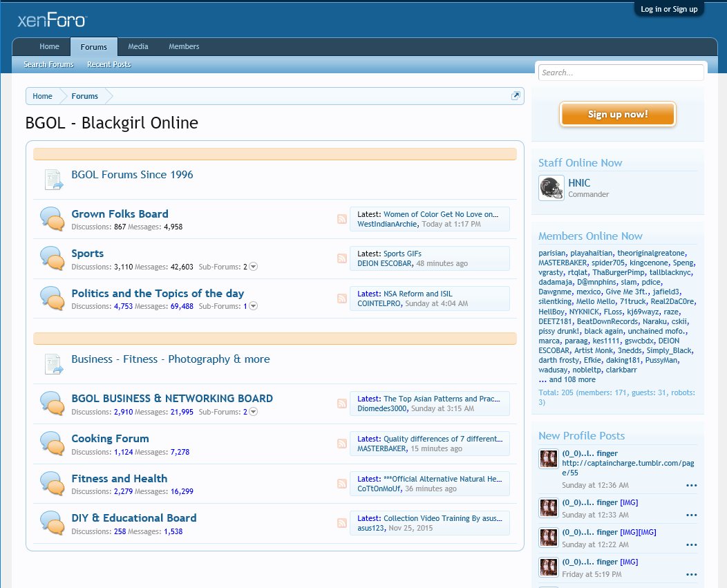Click the Fitness and Health forum bubble icon
727x588 pixels.
53,483
